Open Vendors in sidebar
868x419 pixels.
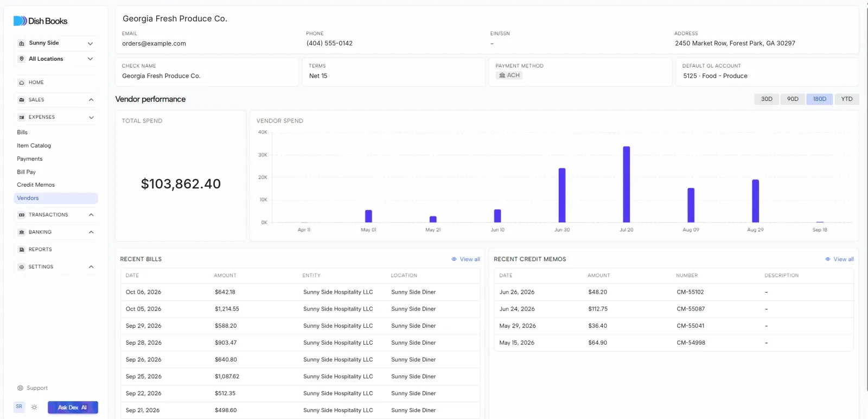(56, 198)
